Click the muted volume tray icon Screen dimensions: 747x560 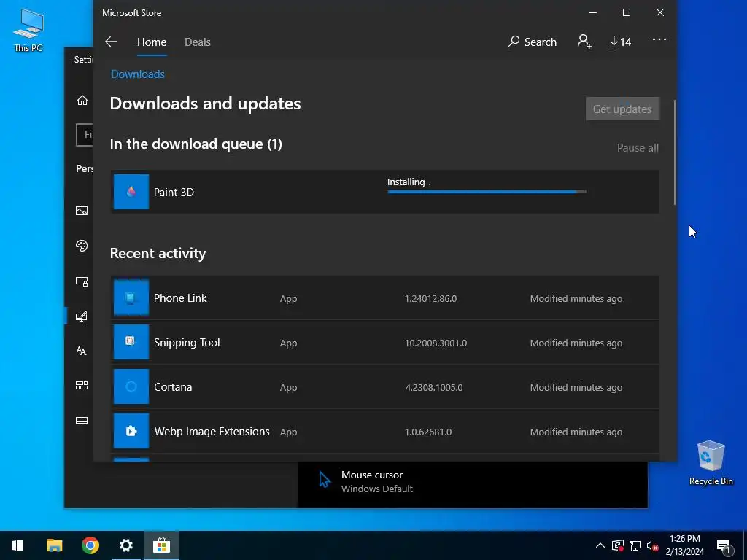(x=653, y=545)
